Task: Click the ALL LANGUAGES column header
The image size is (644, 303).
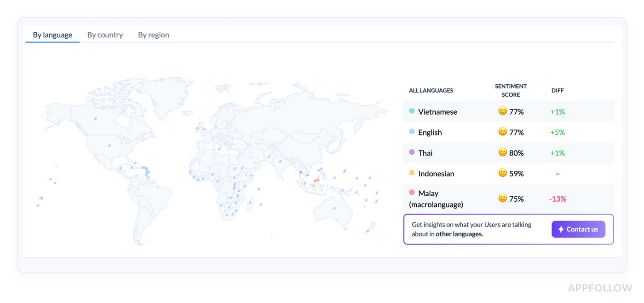Action: tap(431, 90)
